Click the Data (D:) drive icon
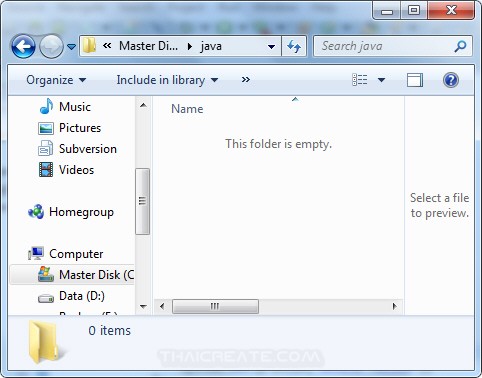Screen dimensions: 482x378 coord(46,298)
